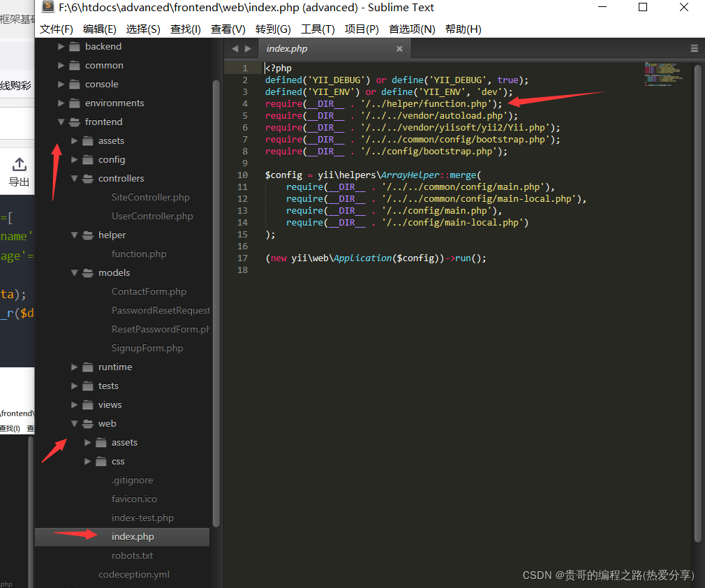Expand the runtime folder arrow
This screenshot has width=705, height=588.
click(75, 367)
